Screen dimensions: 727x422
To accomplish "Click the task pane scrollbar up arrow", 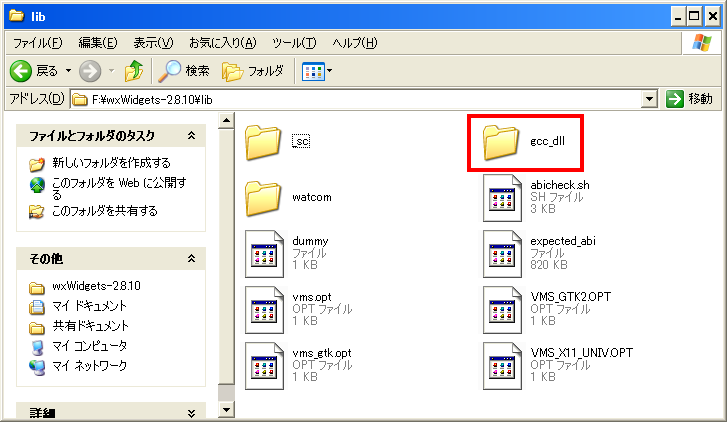I will (x=226, y=121).
